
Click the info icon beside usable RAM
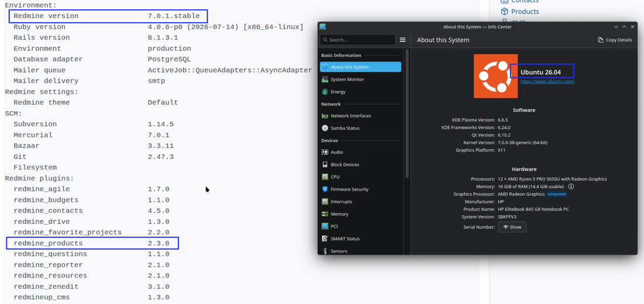(571, 186)
